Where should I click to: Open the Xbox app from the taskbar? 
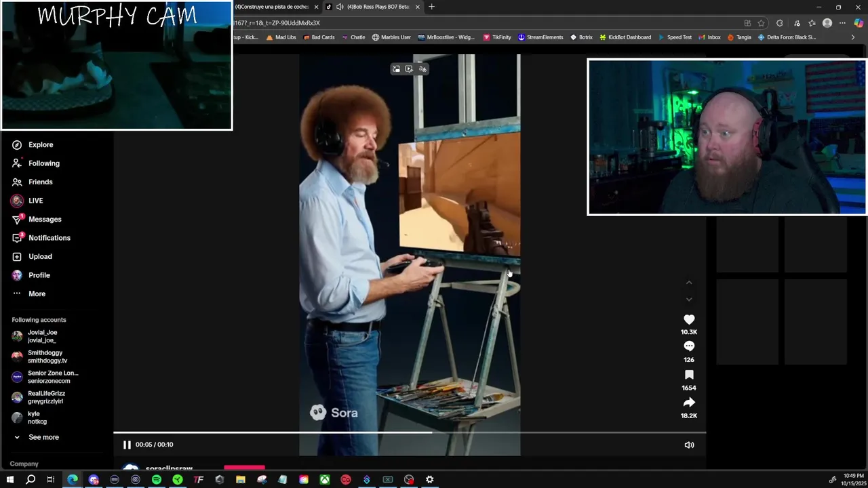(325, 480)
